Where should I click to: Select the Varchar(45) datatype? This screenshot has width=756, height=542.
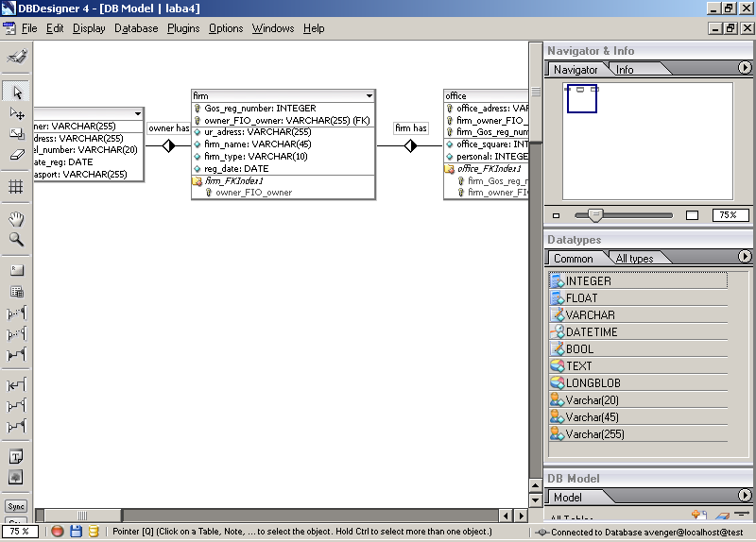click(638, 417)
